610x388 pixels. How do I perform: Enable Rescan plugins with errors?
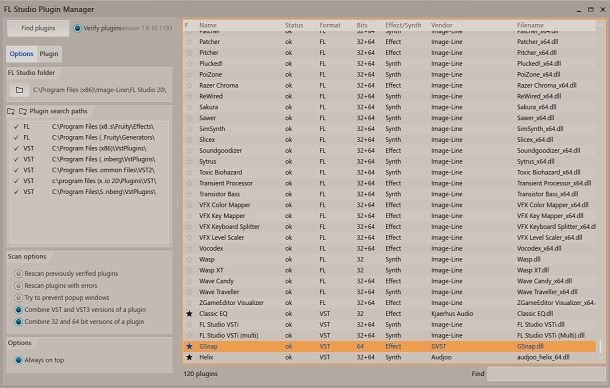pos(18,286)
